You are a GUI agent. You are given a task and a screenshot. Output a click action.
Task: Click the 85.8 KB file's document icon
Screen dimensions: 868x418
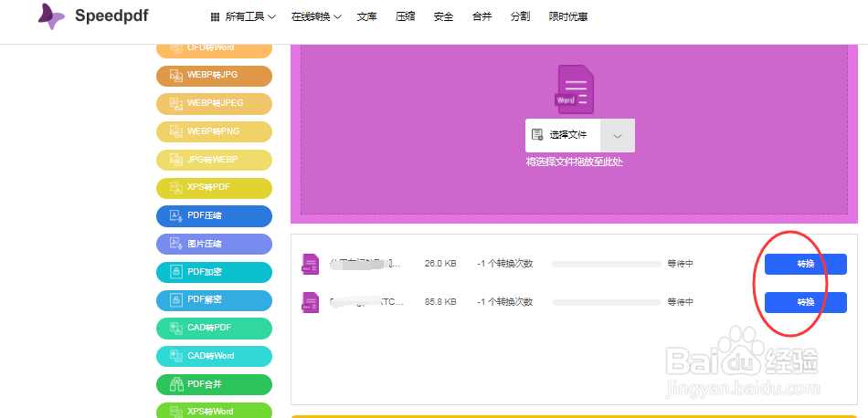(310, 302)
